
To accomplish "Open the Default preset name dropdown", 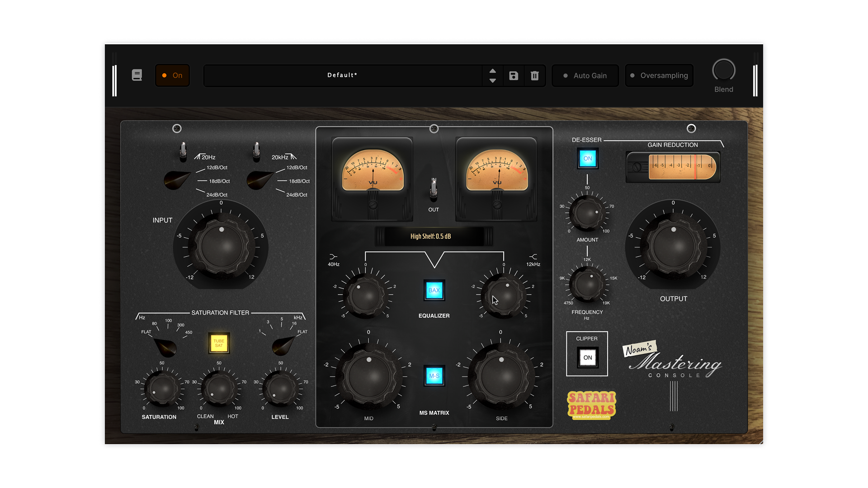I will pyautogui.click(x=342, y=75).
